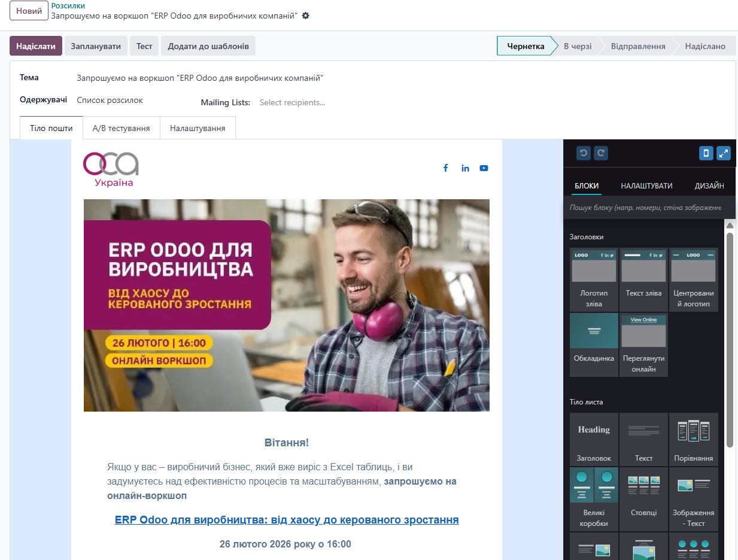Select the 'Логотип зліва' header block
The image size is (738, 560).
pyautogui.click(x=594, y=279)
